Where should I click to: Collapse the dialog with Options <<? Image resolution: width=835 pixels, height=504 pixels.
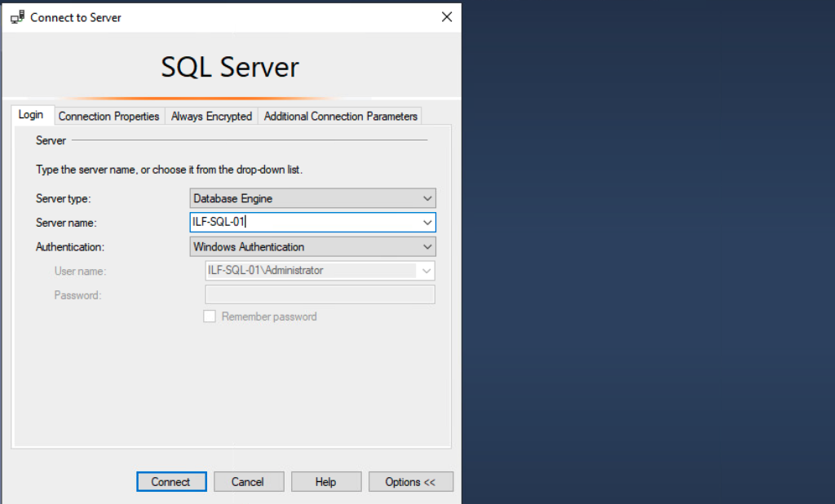click(410, 482)
